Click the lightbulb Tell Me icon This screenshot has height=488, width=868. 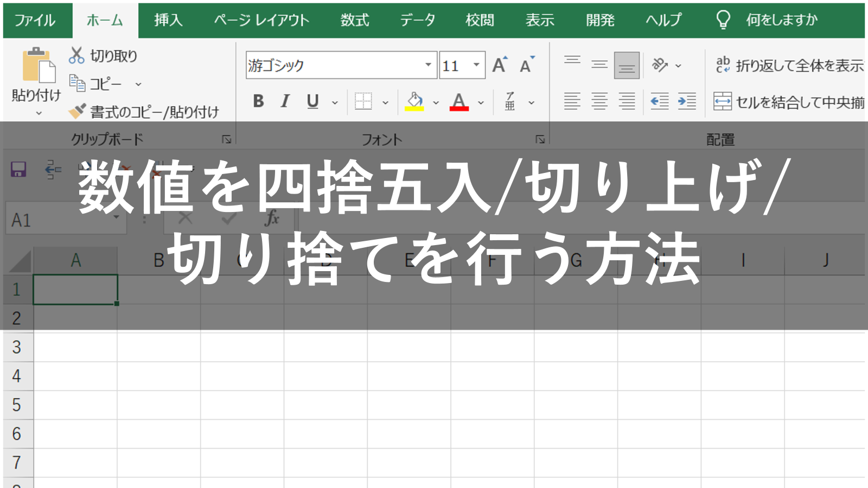[723, 20]
